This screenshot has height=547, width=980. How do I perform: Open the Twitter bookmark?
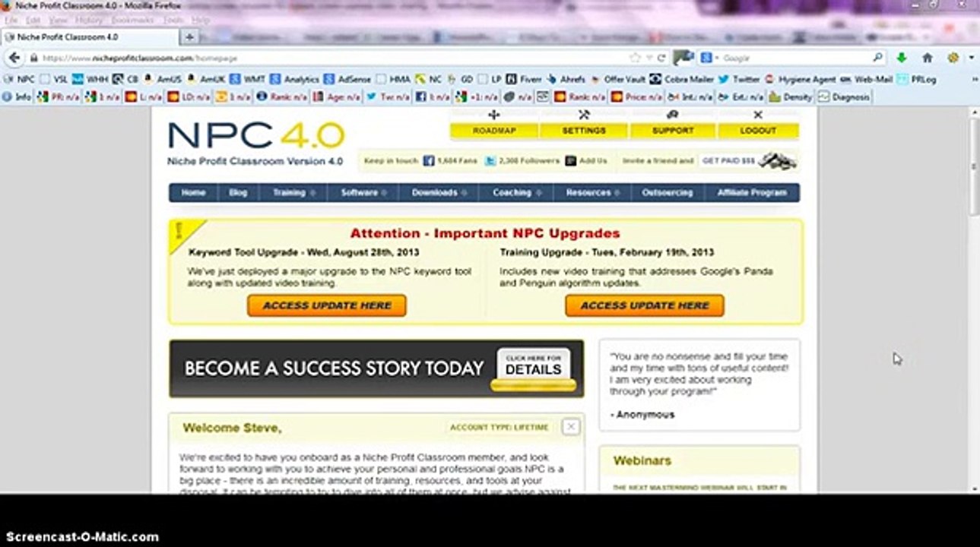739,79
